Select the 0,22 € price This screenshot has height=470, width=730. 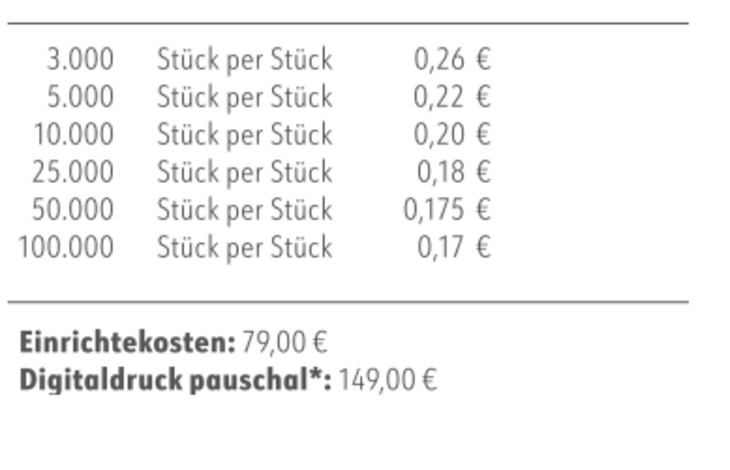[x=452, y=97]
